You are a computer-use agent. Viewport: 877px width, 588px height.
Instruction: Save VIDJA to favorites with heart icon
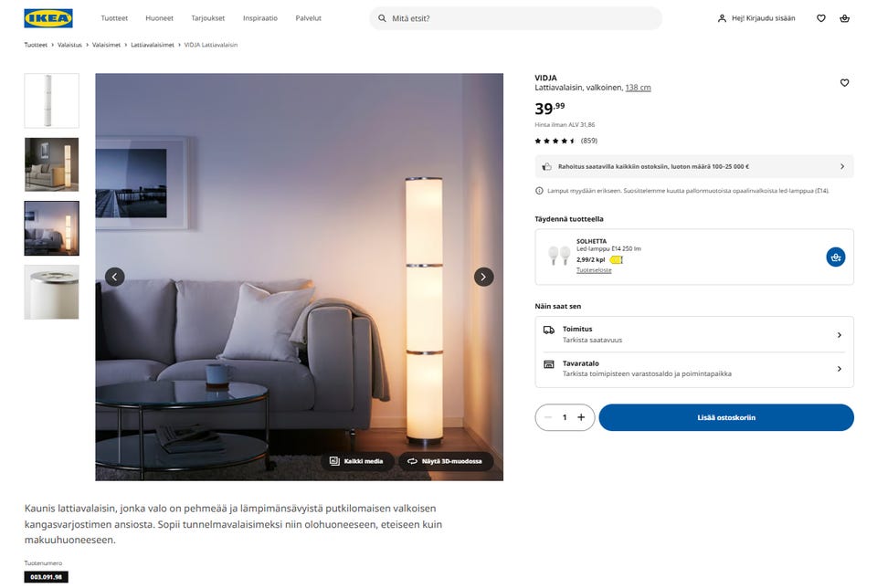click(844, 83)
